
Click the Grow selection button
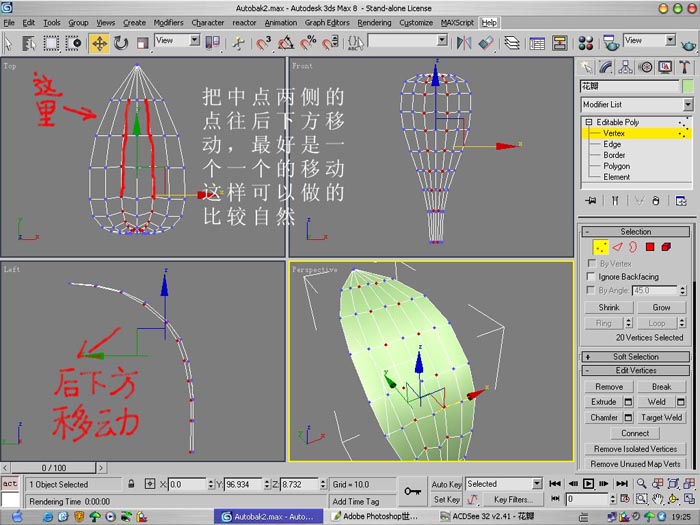(661, 307)
